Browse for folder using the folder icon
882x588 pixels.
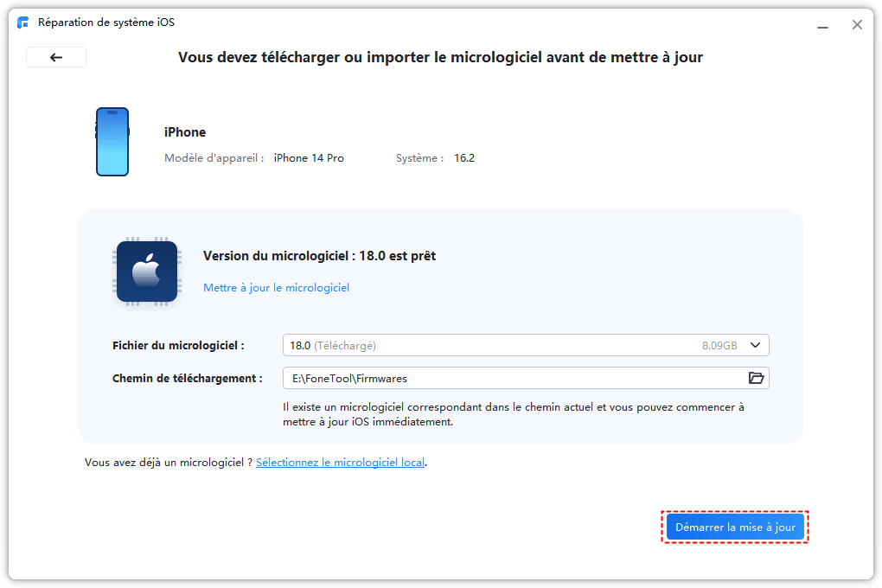756,378
